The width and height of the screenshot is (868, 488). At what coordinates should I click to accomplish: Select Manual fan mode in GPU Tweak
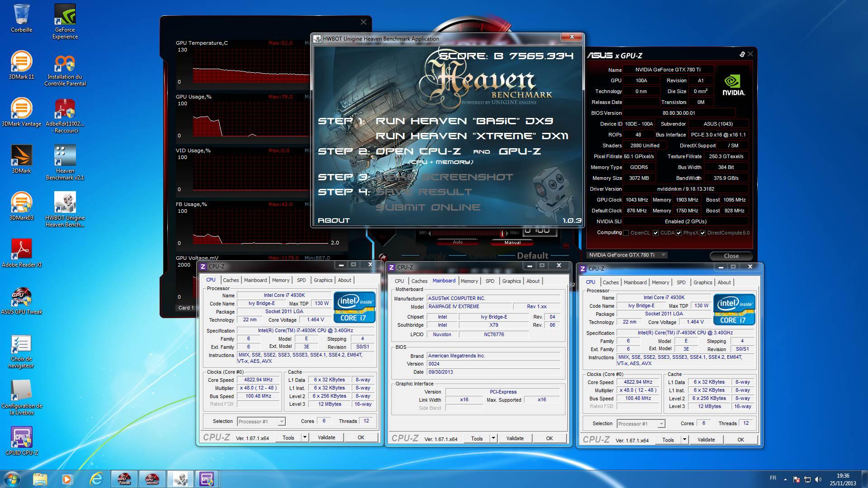pyautogui.click(x=513, y=242)
